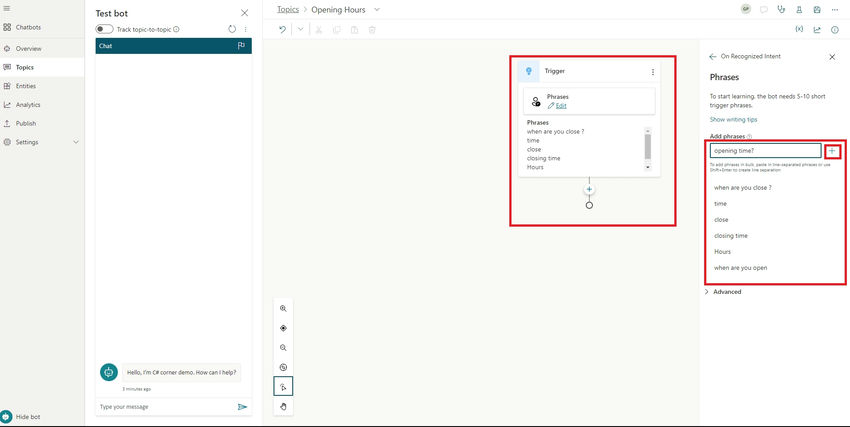Go back from On Recognized Intent
850x427 pixels.
(713, 56)
